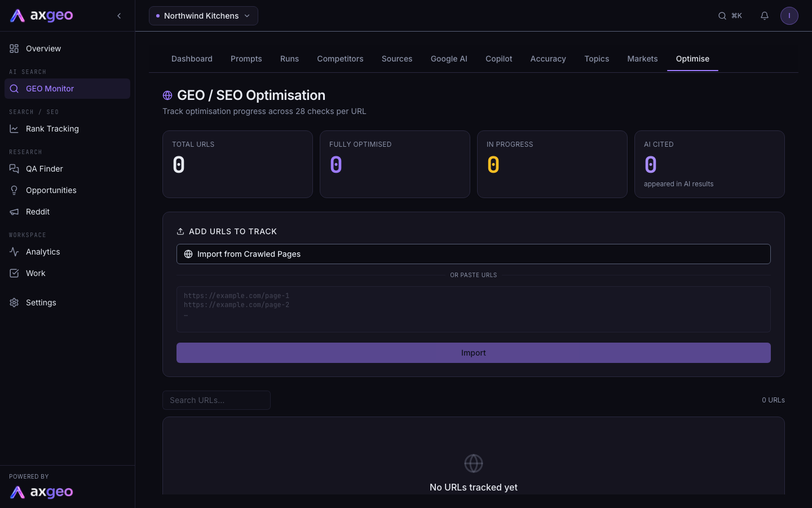Image resolution: width=812 pixels, height=508 pixels.
Task: Click the Settings gear icon
Action: 14,303
